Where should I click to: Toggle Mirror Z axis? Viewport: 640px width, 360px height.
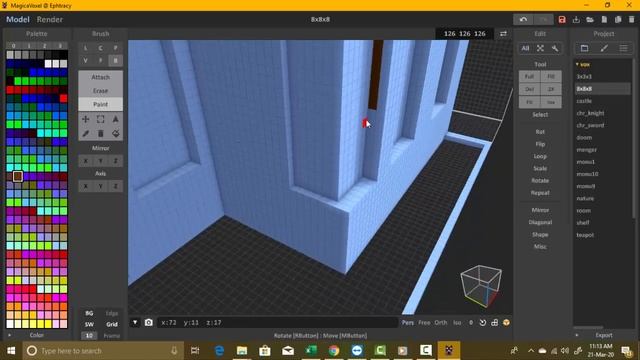(x=116, y=161)
